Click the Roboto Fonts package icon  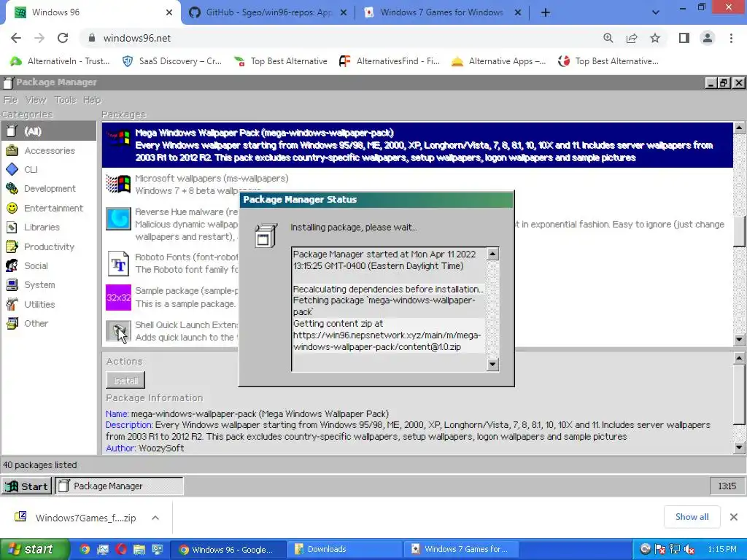[118, 263]
